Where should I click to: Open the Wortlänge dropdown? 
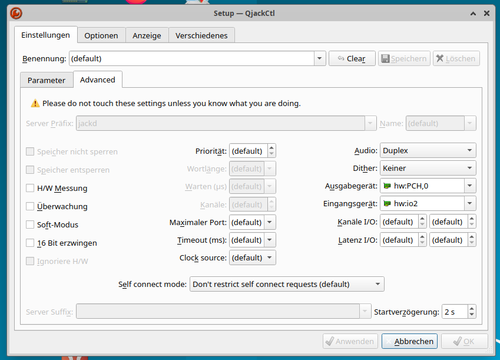tap(270, 169)
